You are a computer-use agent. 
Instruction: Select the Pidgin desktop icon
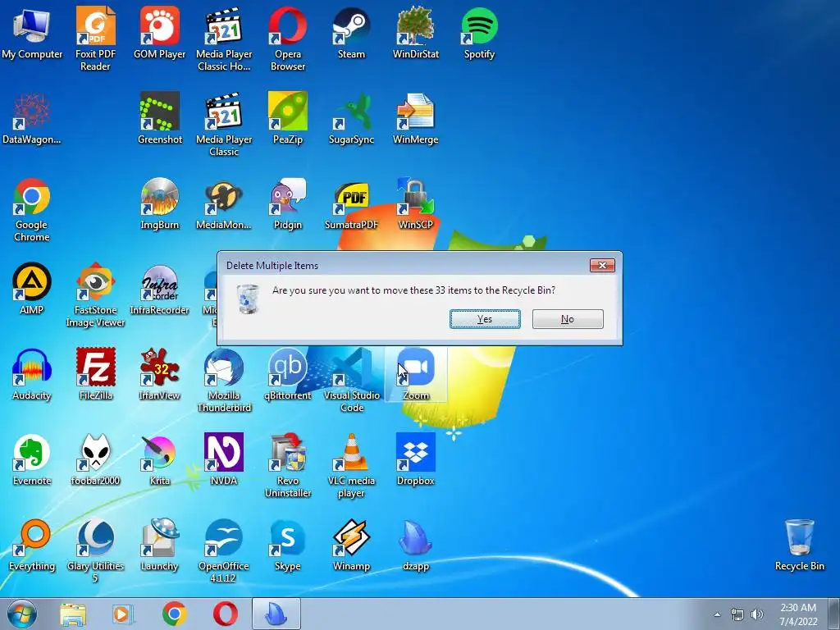tap(288, 204)
